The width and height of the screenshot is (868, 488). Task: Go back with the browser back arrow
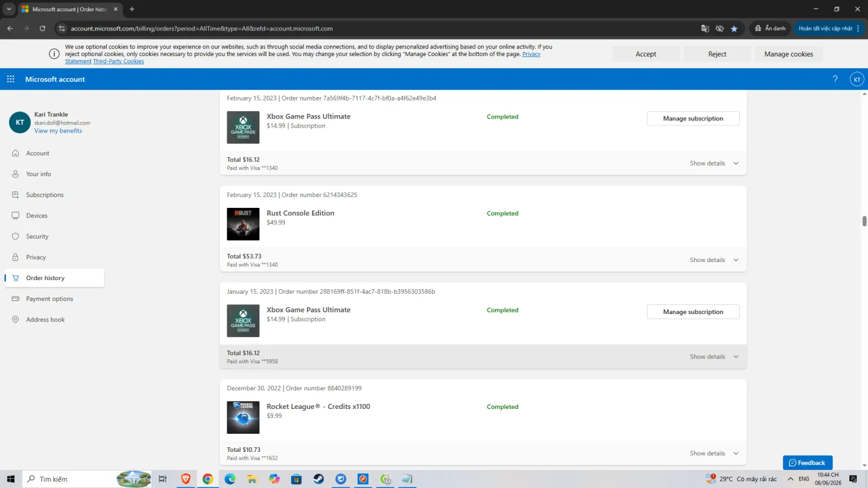(x=10, y=28)
